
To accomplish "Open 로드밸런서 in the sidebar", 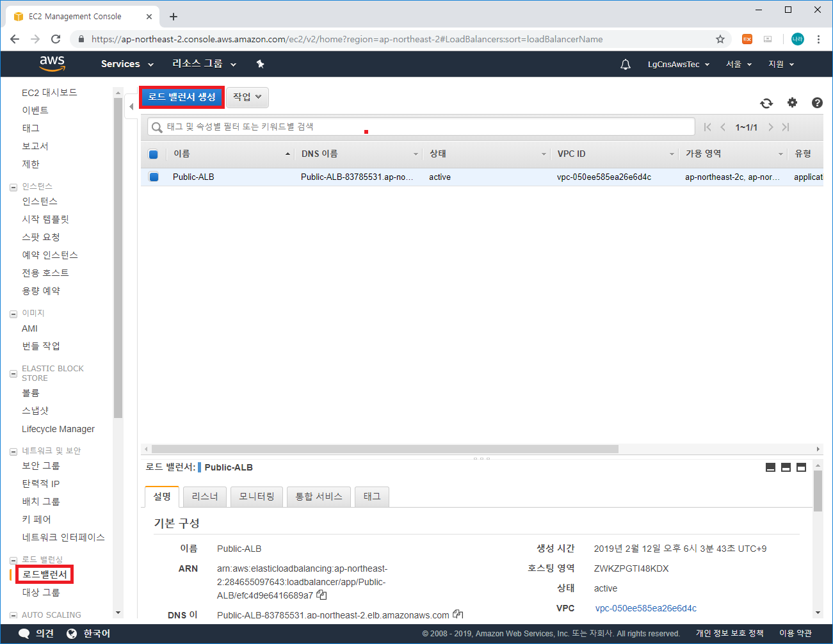I will tap(45, 574).
